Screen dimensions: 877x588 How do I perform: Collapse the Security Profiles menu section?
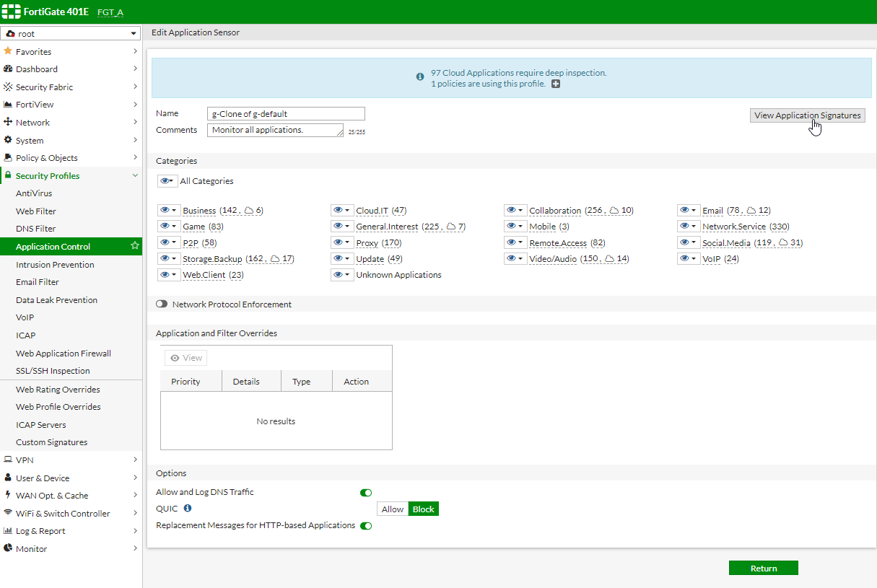point(135,175)
